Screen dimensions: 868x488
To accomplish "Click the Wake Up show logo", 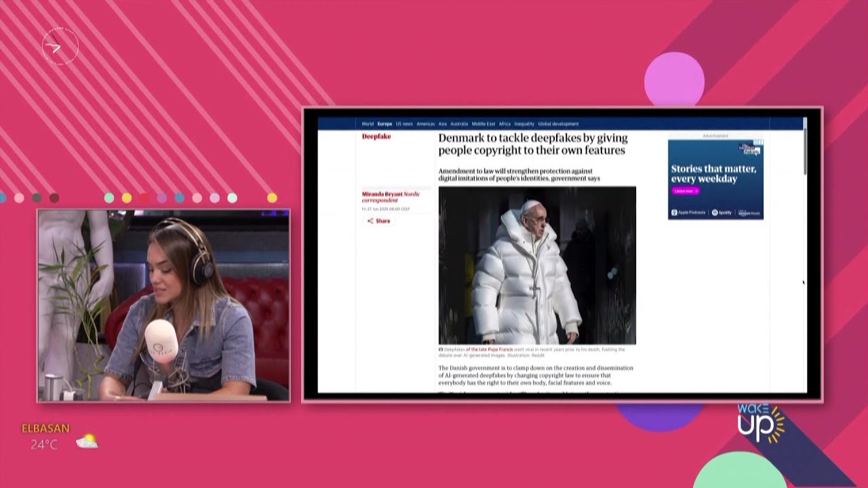I will click(x=761, y=424).
